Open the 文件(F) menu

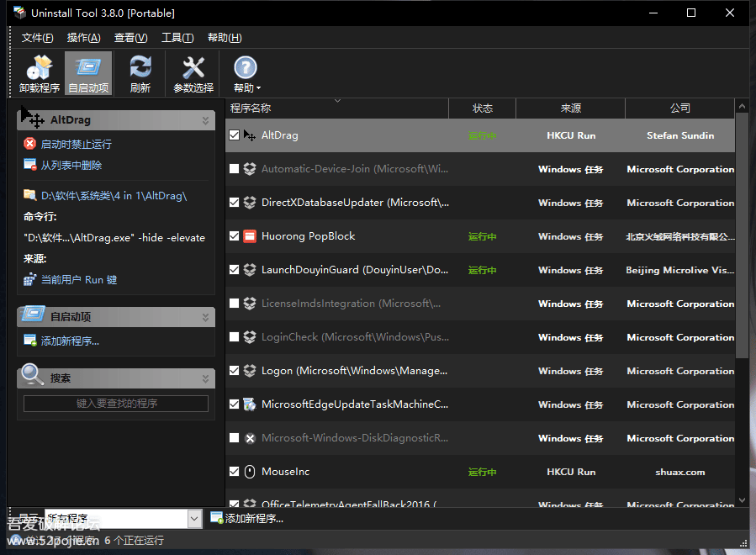point(37,38)
